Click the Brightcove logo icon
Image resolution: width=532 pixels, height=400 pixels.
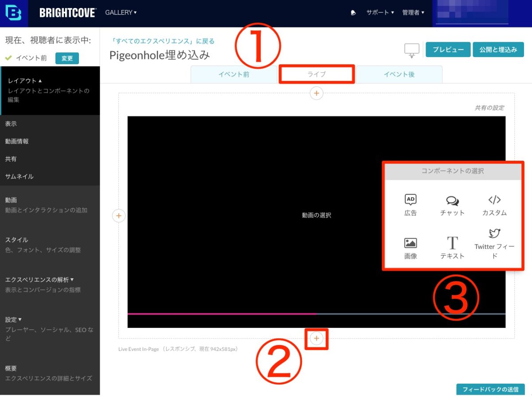(13, 13)
